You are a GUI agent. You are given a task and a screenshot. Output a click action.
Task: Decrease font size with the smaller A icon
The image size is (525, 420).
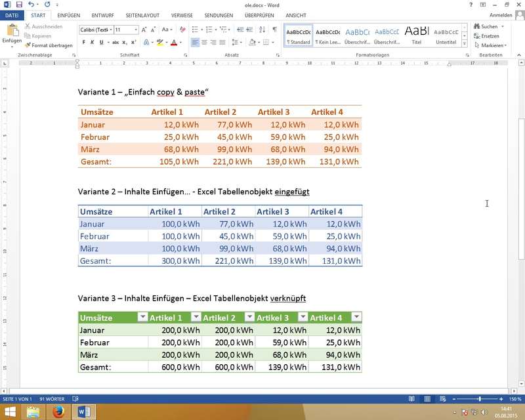[153, 30]
